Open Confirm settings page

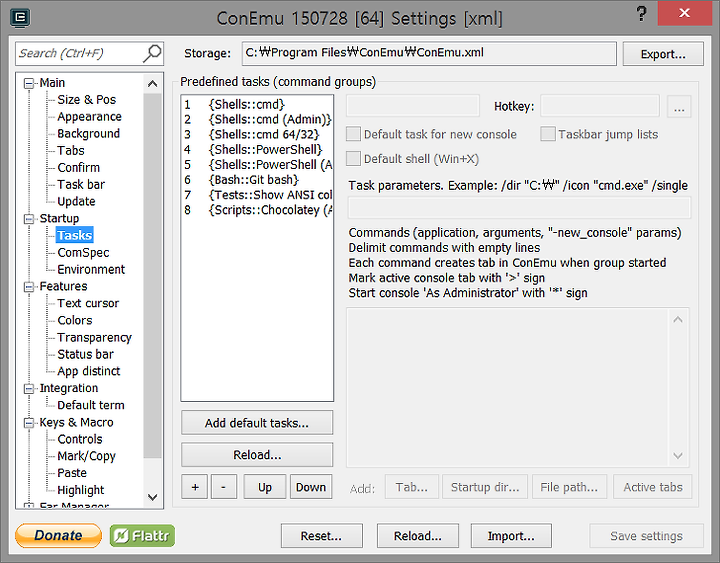79,168
